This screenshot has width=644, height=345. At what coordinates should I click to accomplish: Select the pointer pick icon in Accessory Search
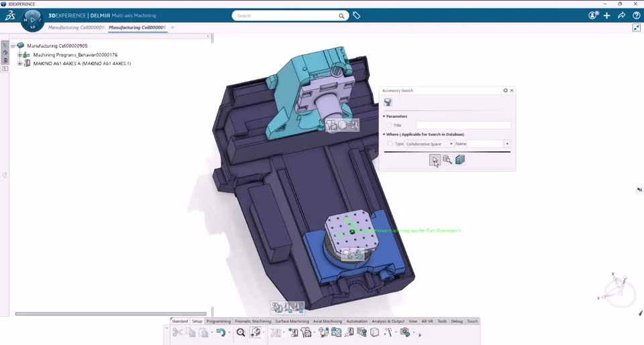point(435,160)
